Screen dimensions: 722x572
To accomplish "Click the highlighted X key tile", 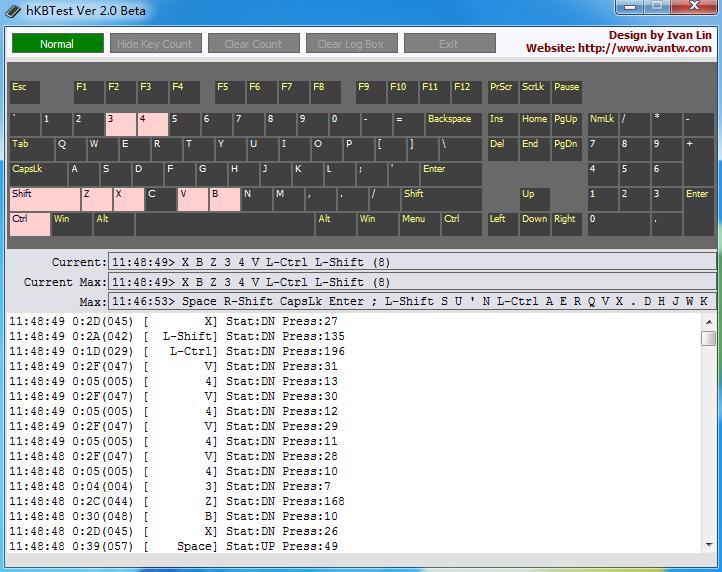I will click(129, 199).
